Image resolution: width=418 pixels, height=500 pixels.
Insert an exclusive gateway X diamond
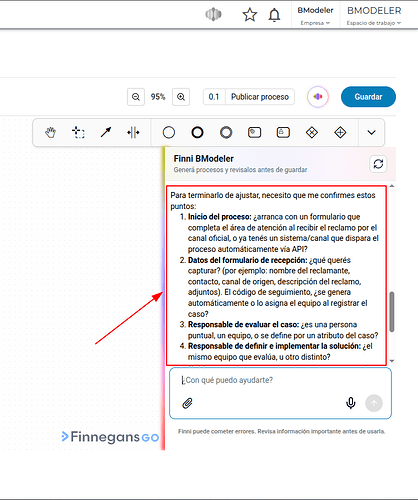click(x=312, y=133)
